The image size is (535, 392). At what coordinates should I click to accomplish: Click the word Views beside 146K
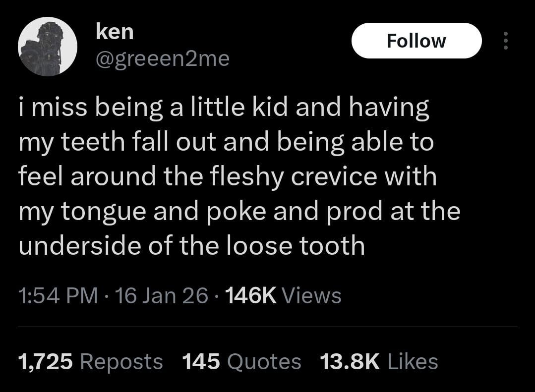(x=311, y=296)
